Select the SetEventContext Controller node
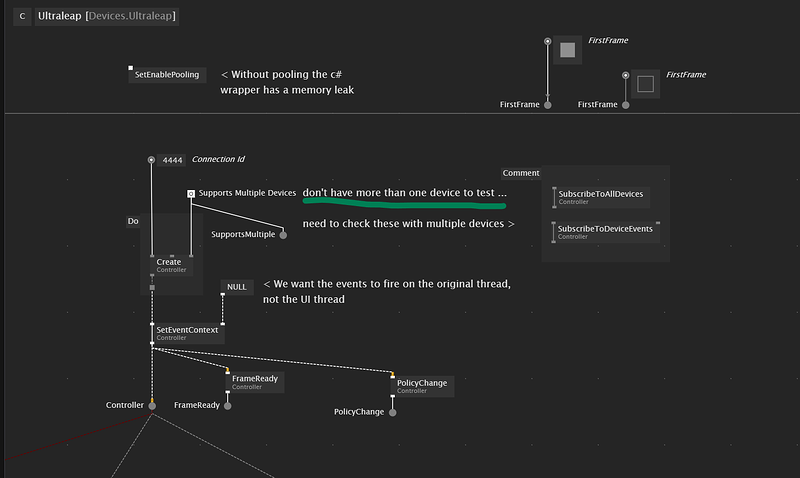Image resolution: width=800 pixels, height=478 pixels. [x=187, y=333]
